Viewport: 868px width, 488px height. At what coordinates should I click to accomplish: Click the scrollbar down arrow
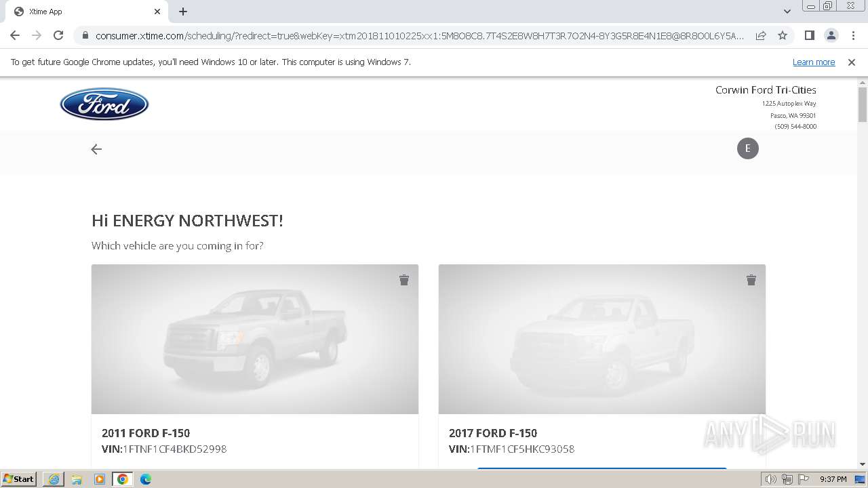click(863, 464)
